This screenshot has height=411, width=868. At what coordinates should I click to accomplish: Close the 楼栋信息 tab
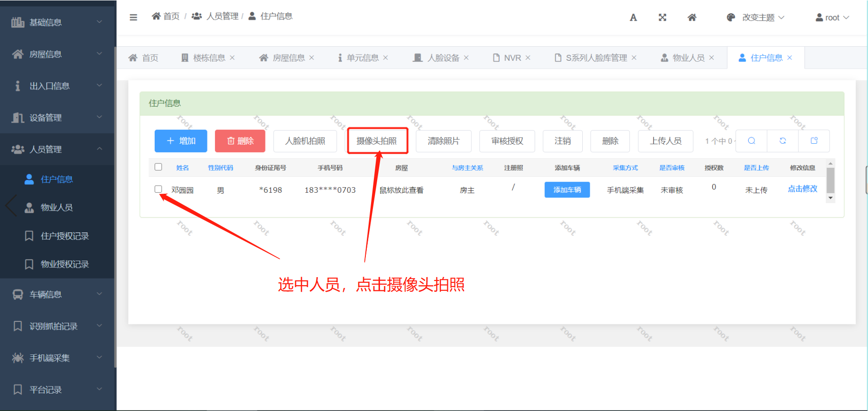[232, 58]
